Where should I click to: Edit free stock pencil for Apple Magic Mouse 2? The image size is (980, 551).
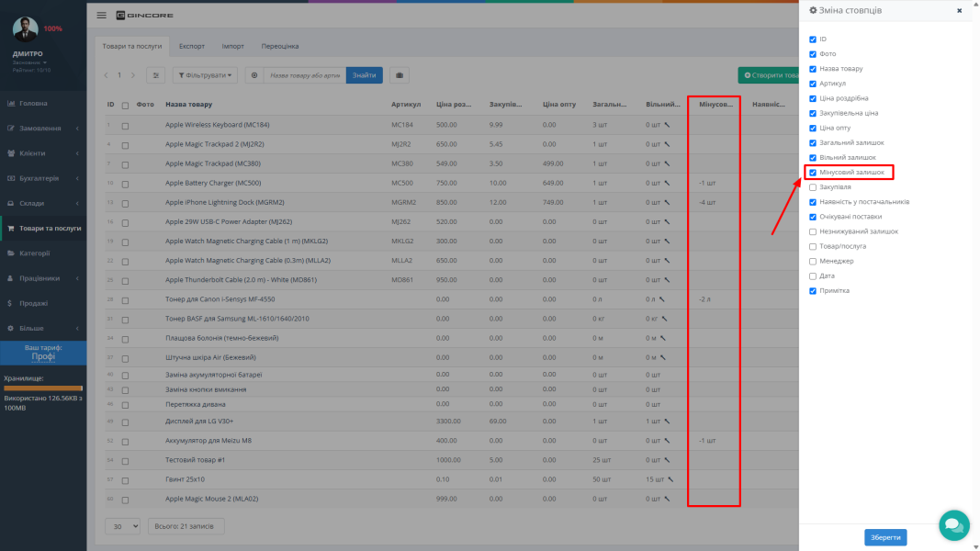point(668,500)
